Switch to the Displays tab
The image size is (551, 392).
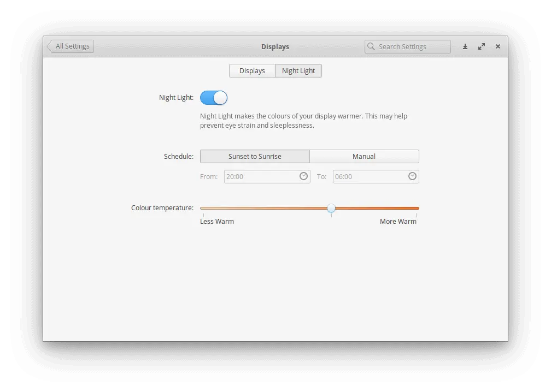(252, 71)
